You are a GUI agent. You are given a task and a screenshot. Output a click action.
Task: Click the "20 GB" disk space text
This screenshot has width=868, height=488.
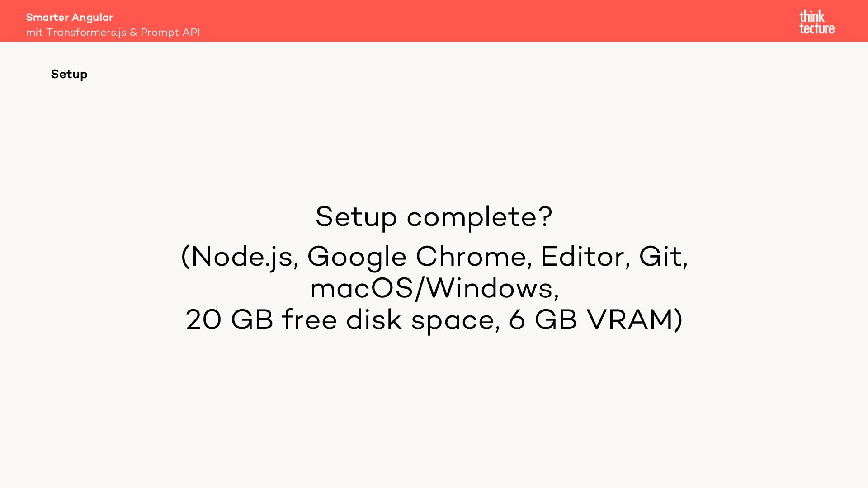230,319
